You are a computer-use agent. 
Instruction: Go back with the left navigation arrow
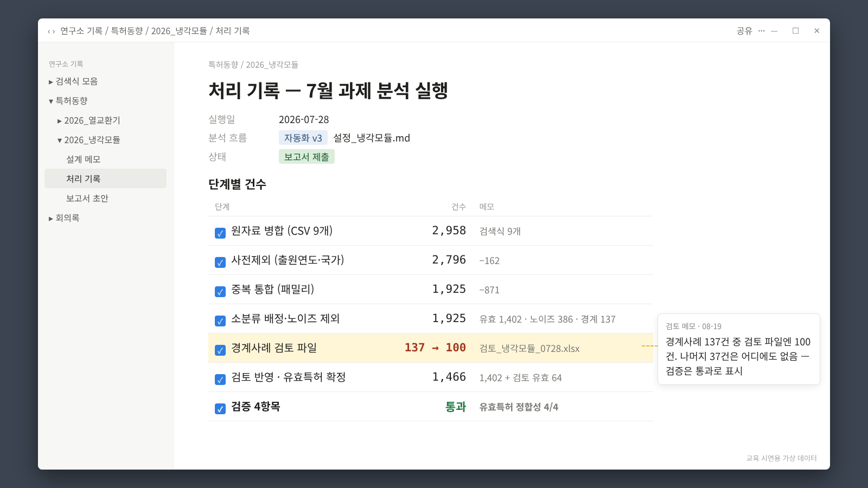[x=49, y=31]
